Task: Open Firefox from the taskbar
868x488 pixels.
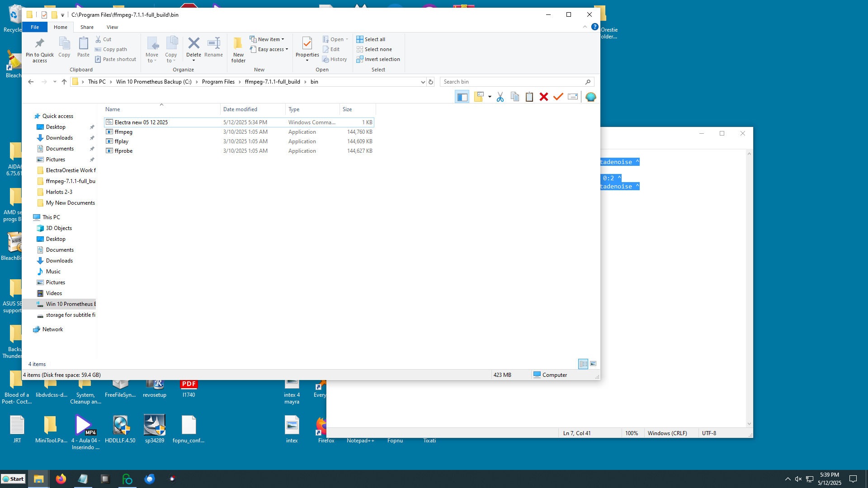Action: (61, 479)
